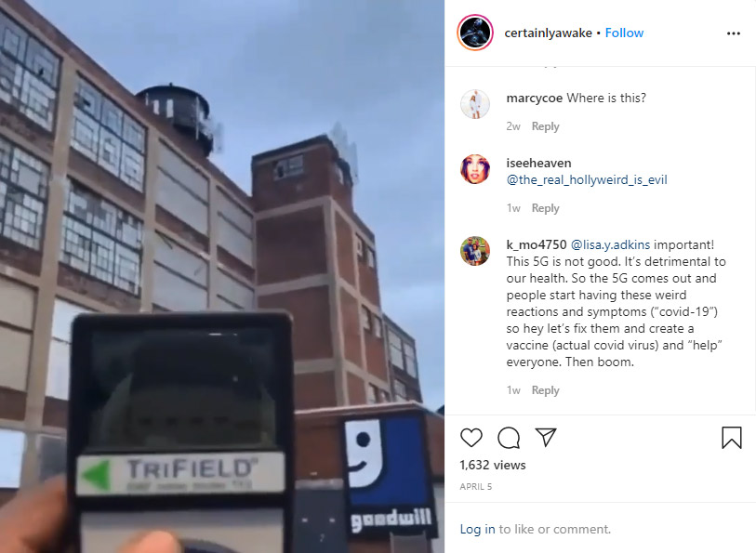
Task: Like the post with heart icon
Action: (x=471, y=438)
